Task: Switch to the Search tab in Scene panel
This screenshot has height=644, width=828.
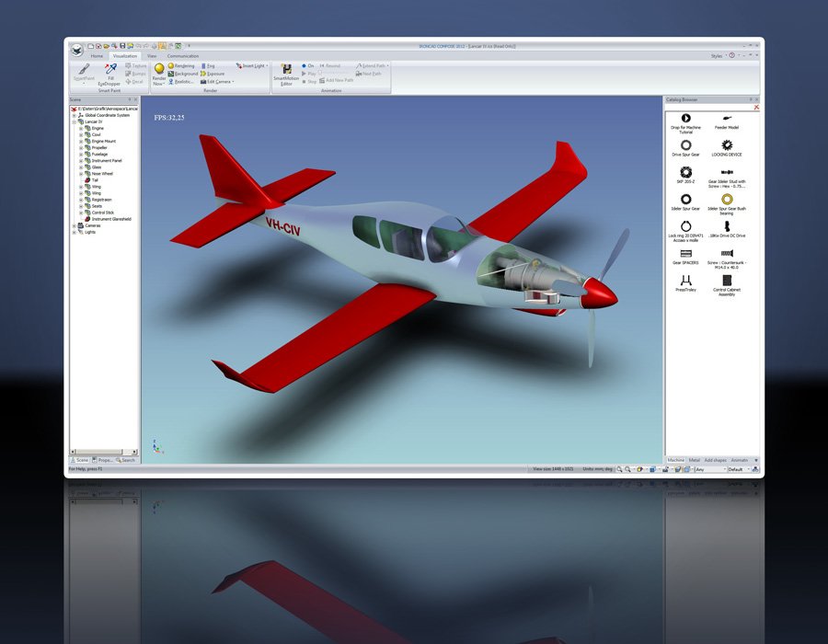Action: 126,460
